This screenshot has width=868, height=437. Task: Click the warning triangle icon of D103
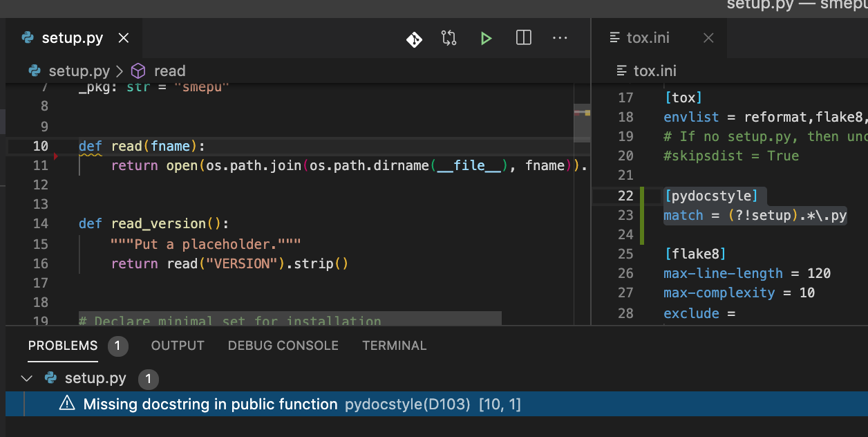point(66,404)
